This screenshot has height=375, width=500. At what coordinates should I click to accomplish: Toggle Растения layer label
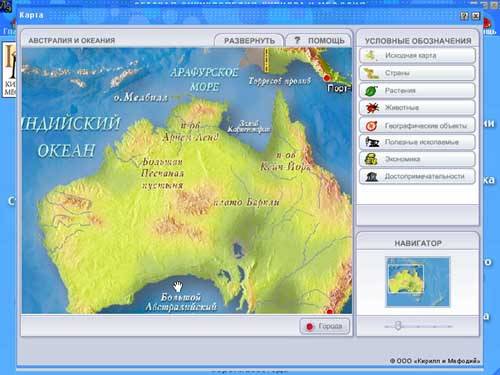coord(400,90)
